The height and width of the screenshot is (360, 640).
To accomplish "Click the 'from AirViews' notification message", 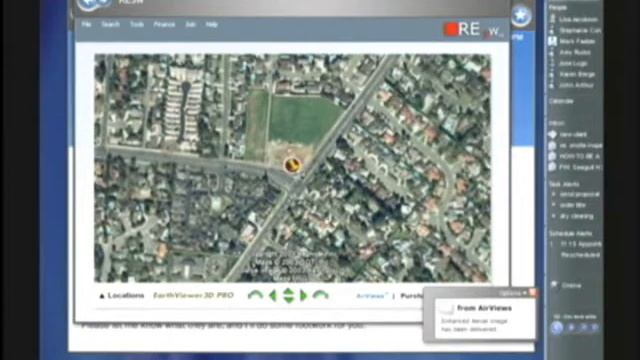I will pos(484,308).
